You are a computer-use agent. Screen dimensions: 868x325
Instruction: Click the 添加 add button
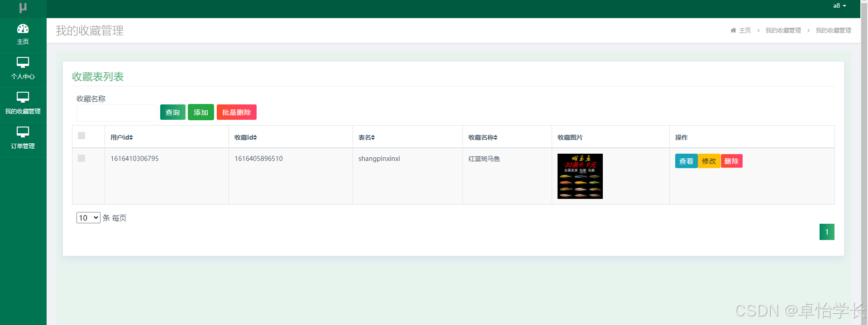[x=200, y=113]
